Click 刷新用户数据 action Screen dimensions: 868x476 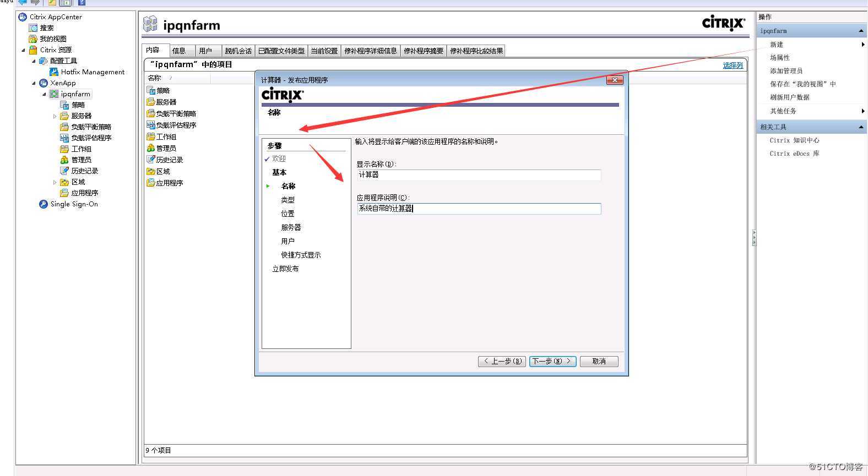click(x=789, y=97)
